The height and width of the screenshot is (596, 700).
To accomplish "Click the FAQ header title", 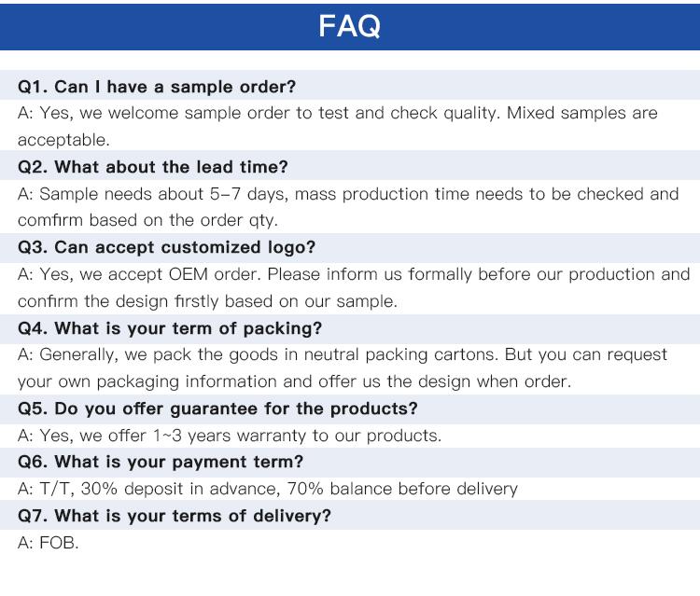I will click(350, 26).
